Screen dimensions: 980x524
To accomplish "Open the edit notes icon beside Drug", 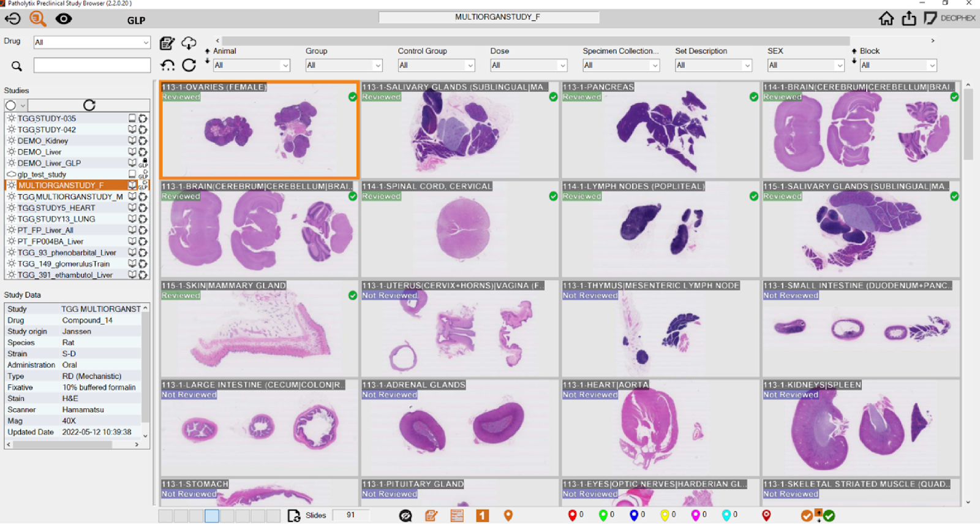I will [x=167, y=43].
